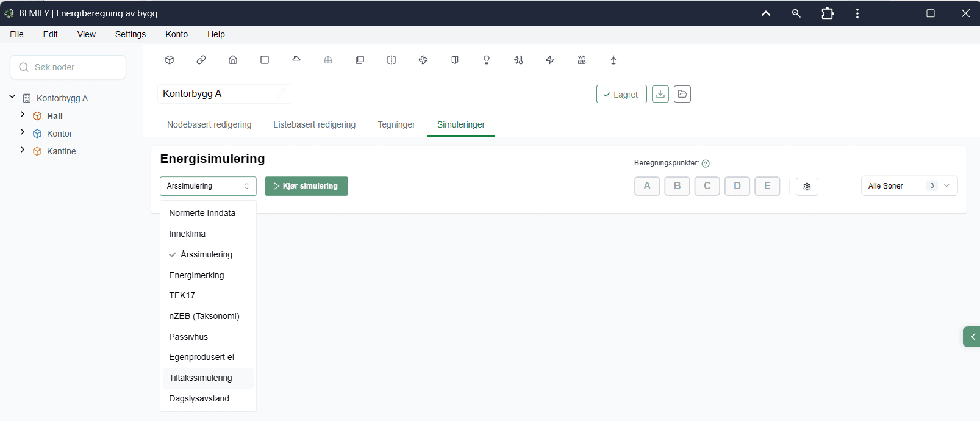Open the calculation points gear settings
Screen dimensions: 980x421
pyautogui.click(x=807, y=187)
